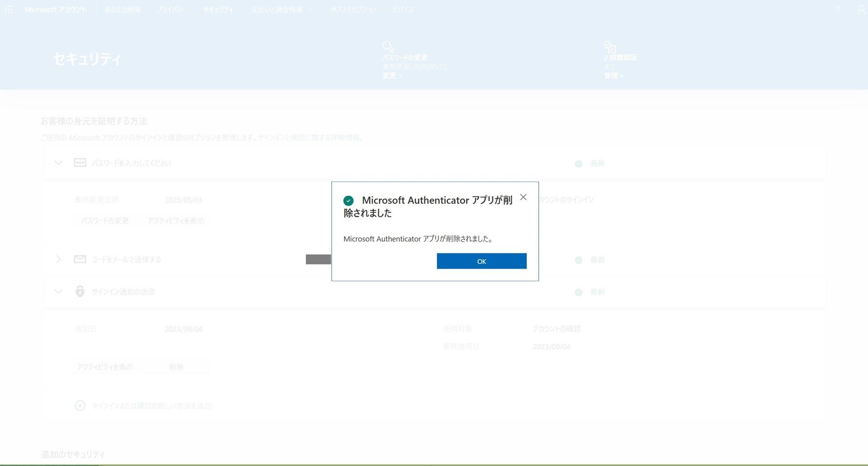Open the app launcher grid icon
868x466 pixels.
pyautogui.click(x=8, y=9)
